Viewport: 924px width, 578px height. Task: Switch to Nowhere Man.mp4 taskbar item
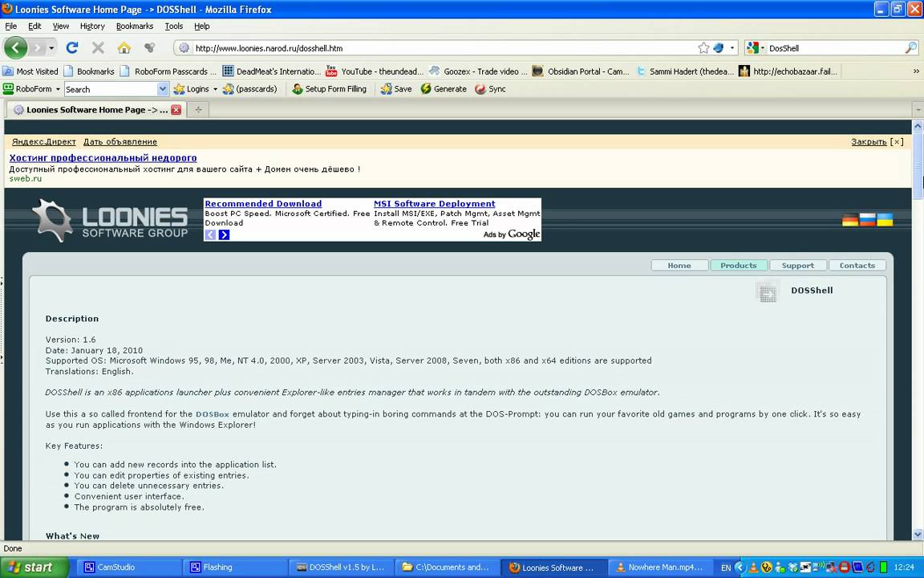(x=659, y=568)
